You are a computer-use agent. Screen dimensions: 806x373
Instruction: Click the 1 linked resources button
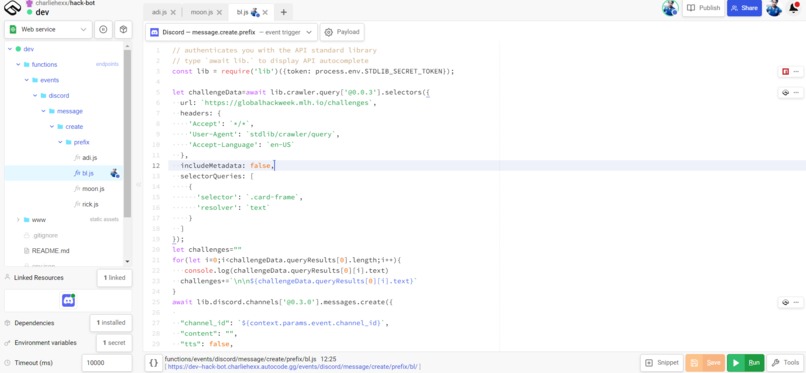click(114, 277)
